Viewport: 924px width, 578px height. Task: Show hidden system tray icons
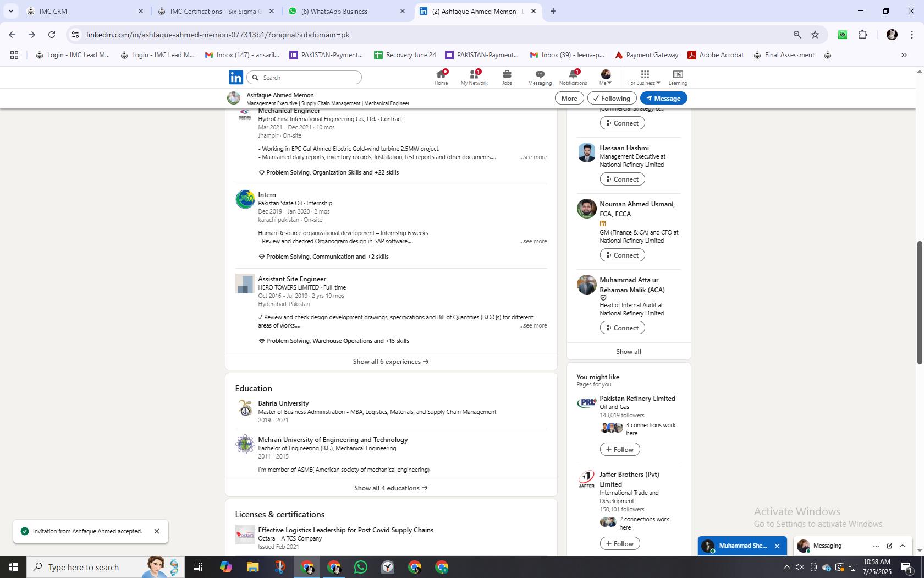pyautogui.click(x=787, y=568)
